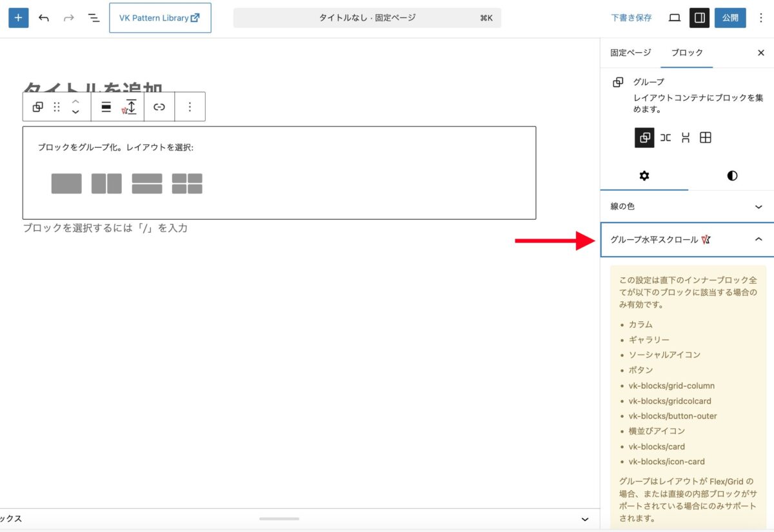Open the preview device icon
The width and height of the screenshot is (774, 532).
[675, 18]
